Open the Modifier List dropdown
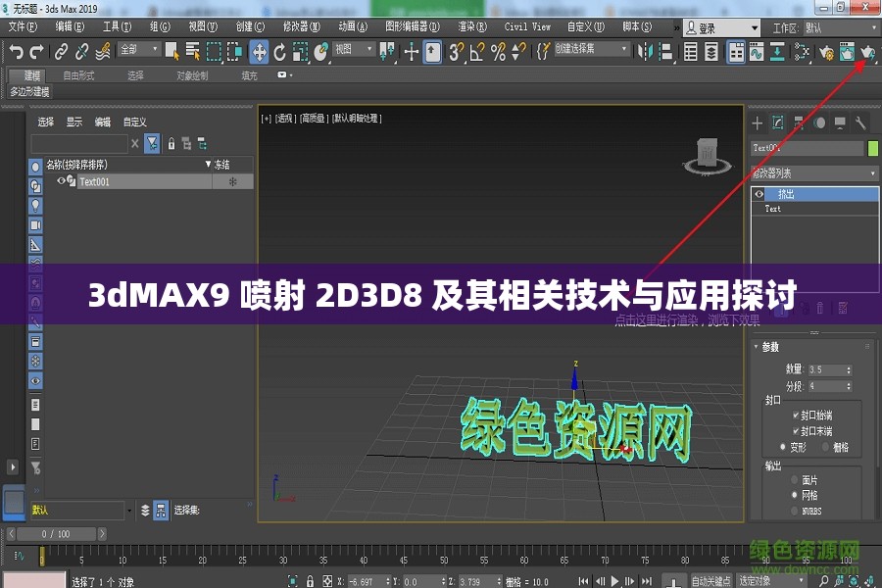The height and width of the screenshot is (588, 882). coord(814,173)
